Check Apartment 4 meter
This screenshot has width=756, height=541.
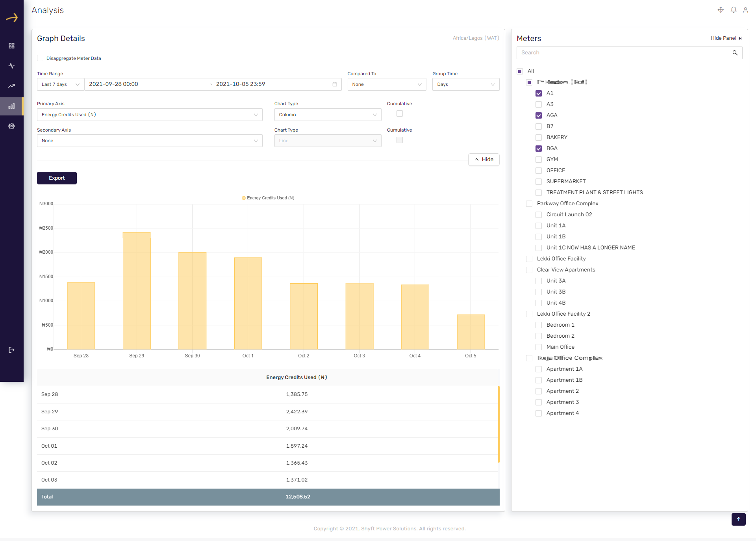pyautogui.click(x=539, y=413)
